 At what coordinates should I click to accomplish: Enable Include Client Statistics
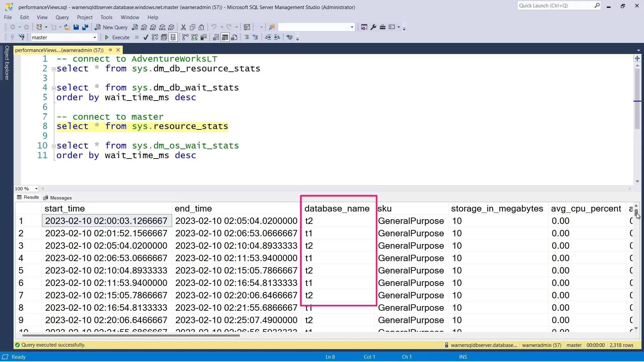coord(204,37)
